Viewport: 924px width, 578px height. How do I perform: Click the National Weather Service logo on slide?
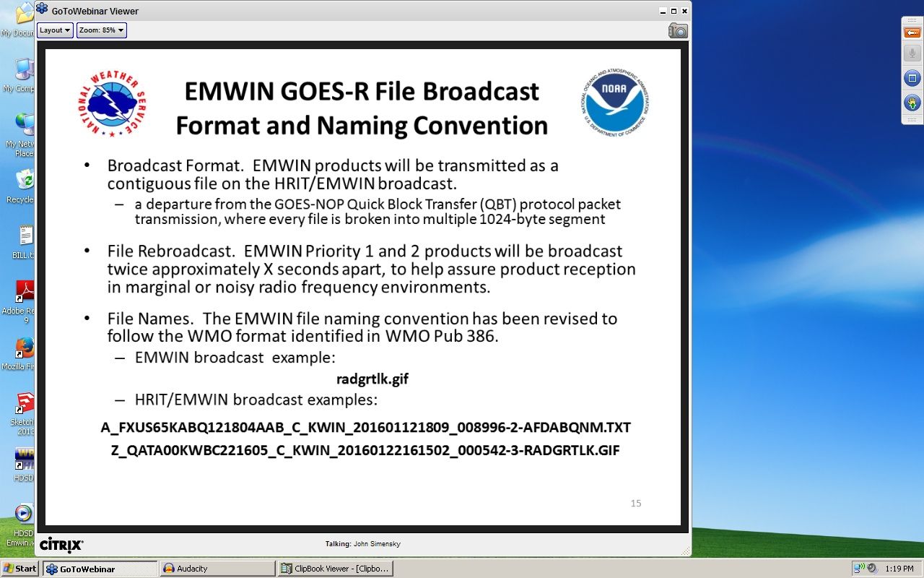(113, 104)
